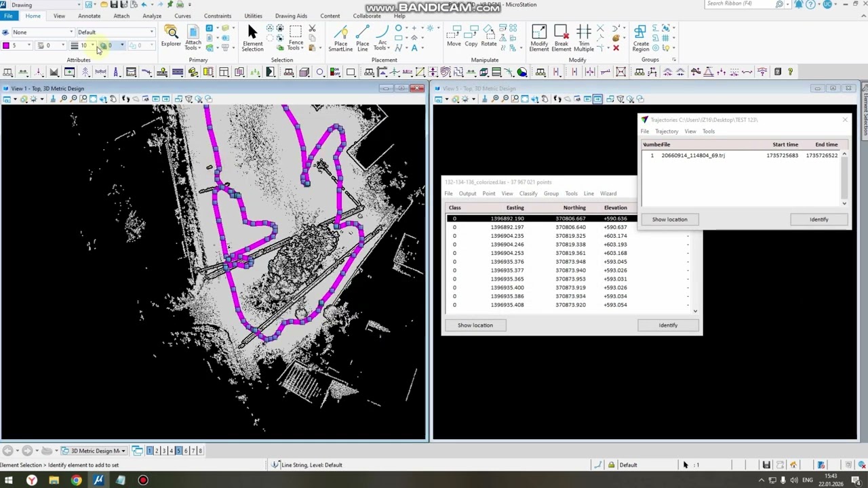Viewport: 868px width, 488px height.
Task: Toggle view 6 in view groups
Action: (186, 451)
